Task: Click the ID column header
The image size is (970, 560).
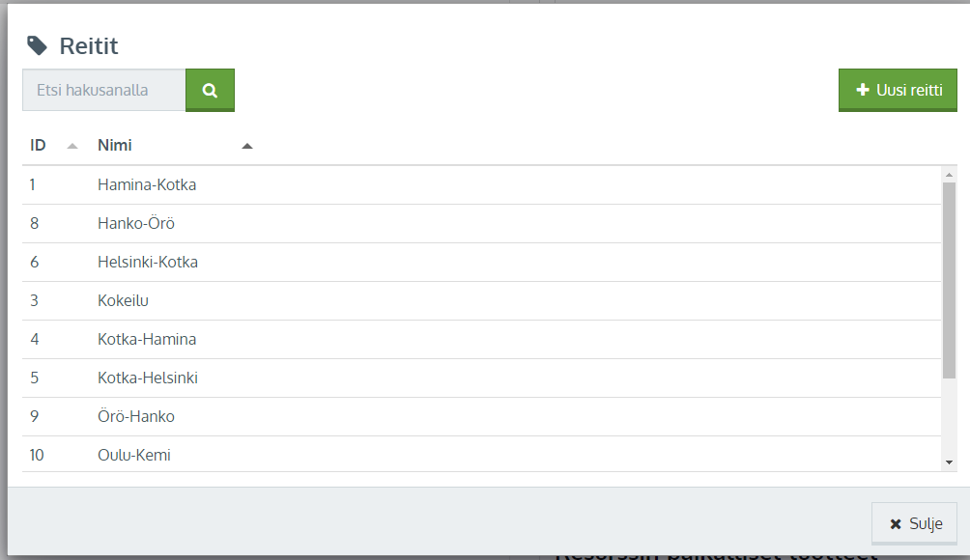Action: (x=39, y=146)
